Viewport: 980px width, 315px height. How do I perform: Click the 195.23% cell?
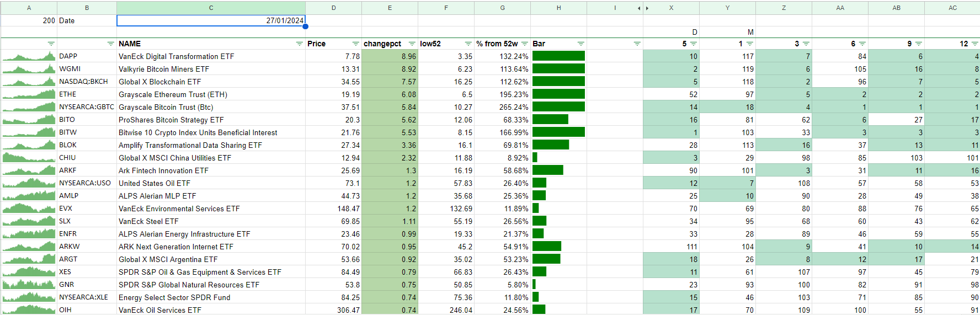coord(502,94)
